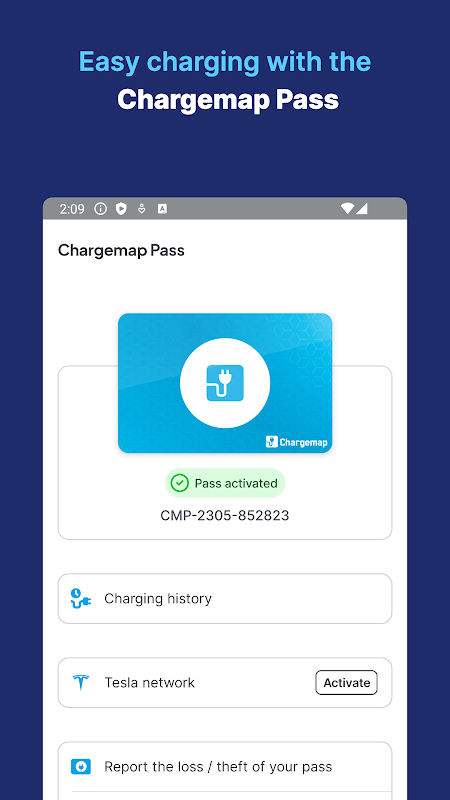The width and height of the screenshot is (450, 800).
Task: Tap the plug icon on the card
Action: [x=225, y=383]
